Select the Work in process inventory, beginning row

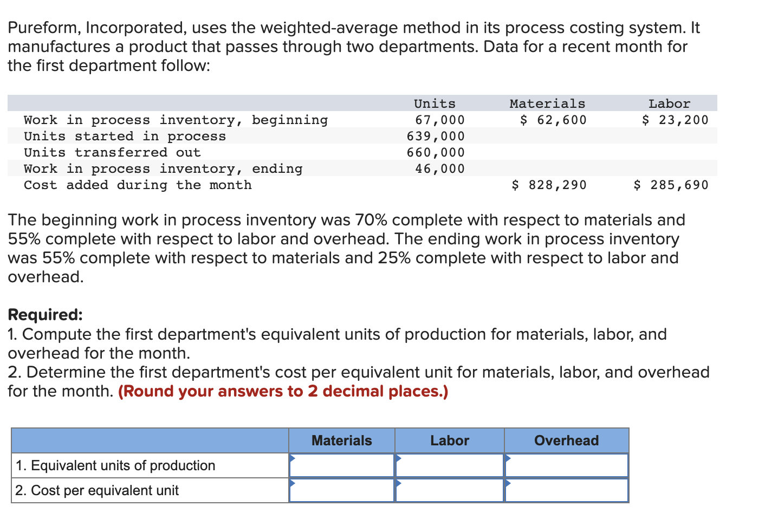[176, 120]
